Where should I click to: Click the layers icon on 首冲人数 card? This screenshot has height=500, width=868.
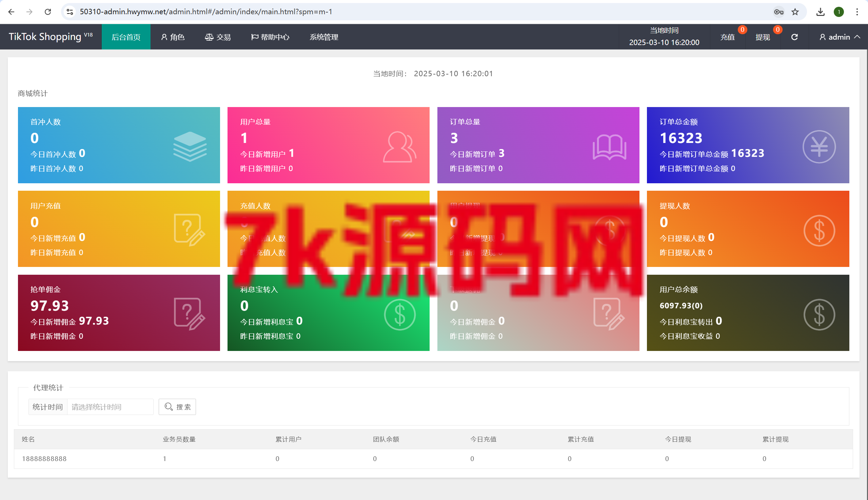(x=190, y=147)
